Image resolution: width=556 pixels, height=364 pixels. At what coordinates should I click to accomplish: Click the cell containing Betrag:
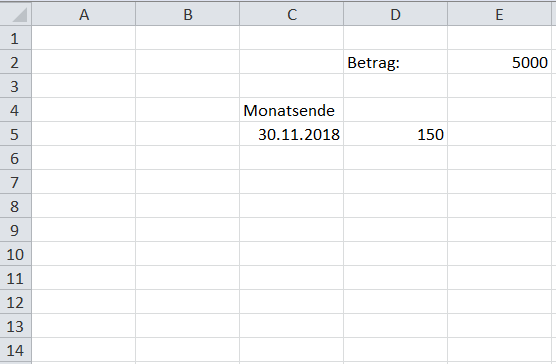coord(395,62)
